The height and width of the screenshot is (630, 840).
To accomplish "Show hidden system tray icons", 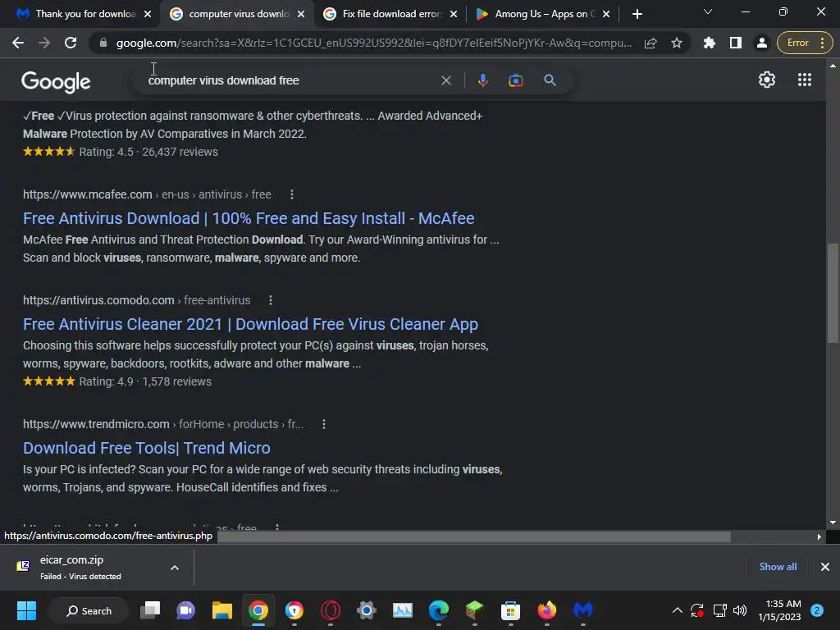I will coord(677,610).
